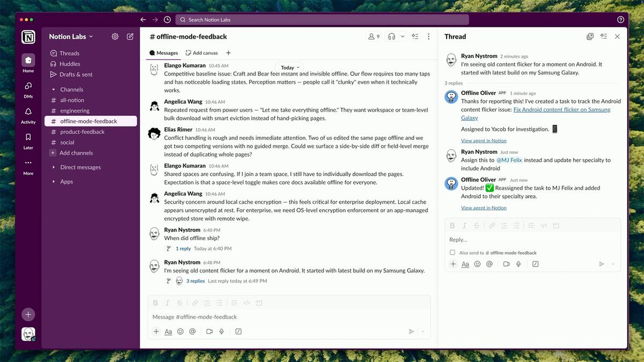The image size is (644, 362).
Task: Open channel AI summary sparkle icon
Action: [x=415, y=36]
